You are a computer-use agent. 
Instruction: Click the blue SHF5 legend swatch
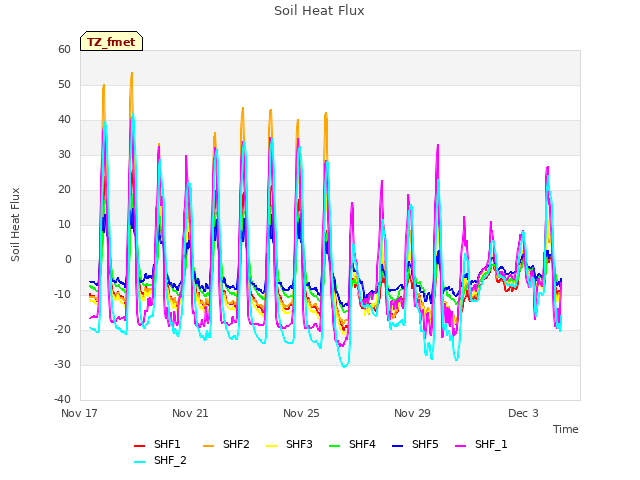(x=398, y=446)
